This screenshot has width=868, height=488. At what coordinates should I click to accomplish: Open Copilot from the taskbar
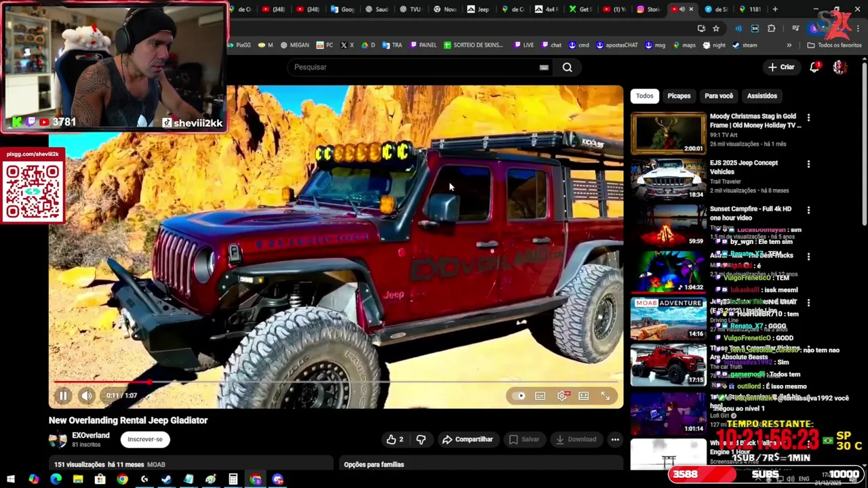[x=33, y=479]
